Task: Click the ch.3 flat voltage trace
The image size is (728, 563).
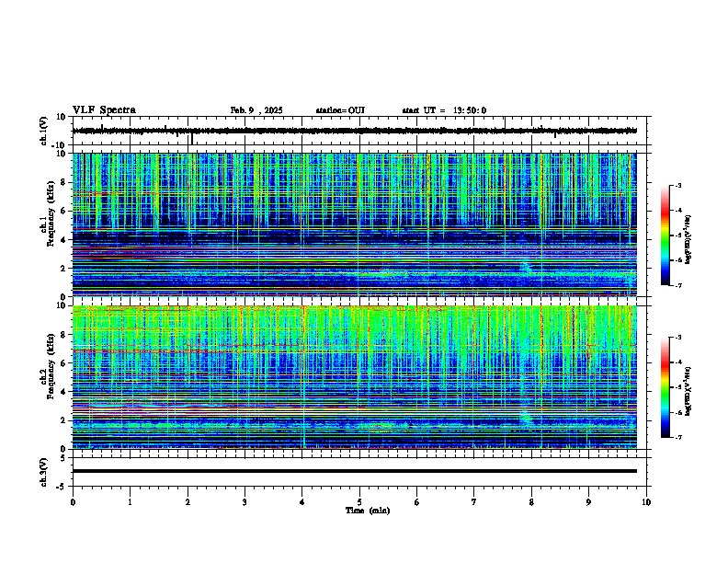Action: click(x=355, y=471)
